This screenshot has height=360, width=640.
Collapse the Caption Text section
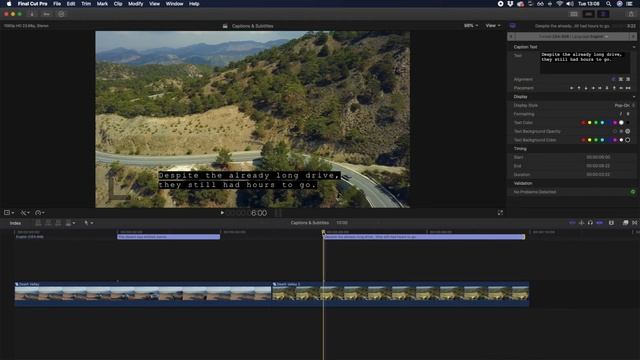(633, 47)
